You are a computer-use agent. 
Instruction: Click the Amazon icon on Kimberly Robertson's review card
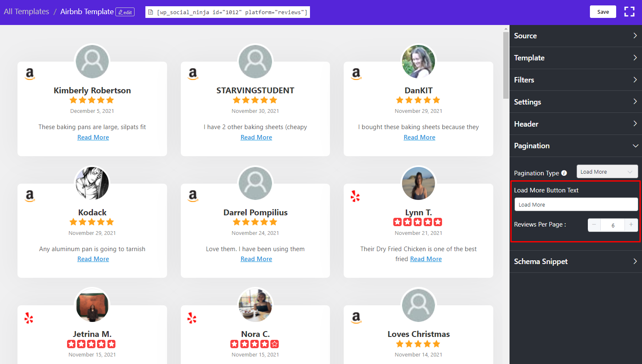pyautogui.click(x=30, y=75)
